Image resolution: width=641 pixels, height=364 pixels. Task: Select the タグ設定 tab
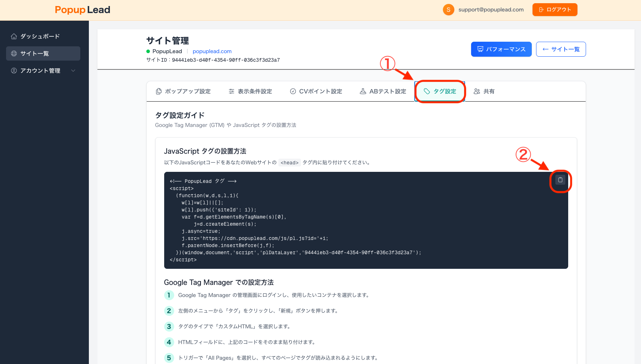(440, 91)
